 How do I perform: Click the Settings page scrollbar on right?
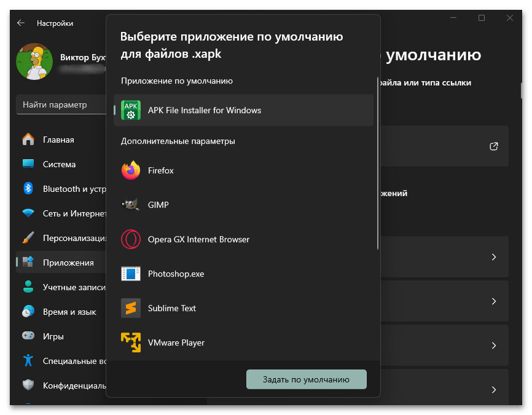pos(521,90)
